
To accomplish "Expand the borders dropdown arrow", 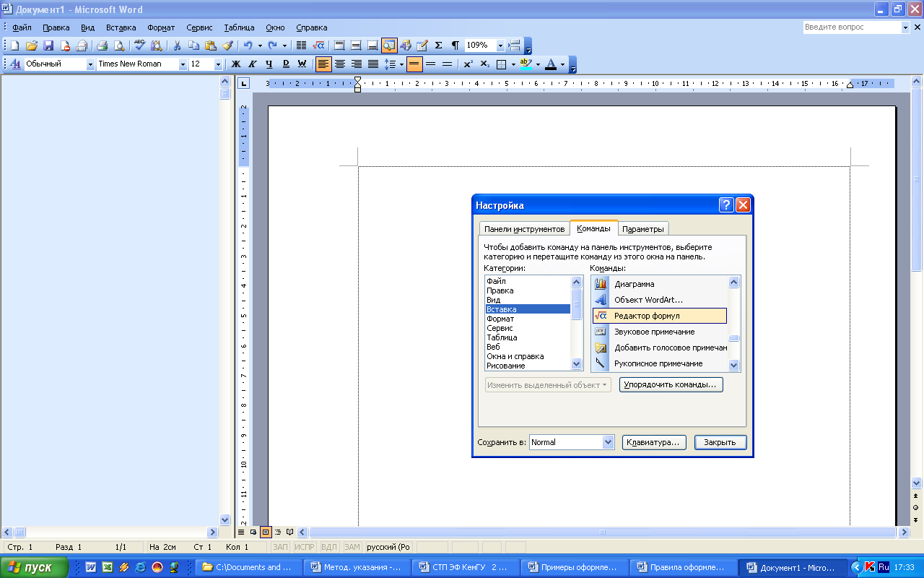I will pos(513,64).
